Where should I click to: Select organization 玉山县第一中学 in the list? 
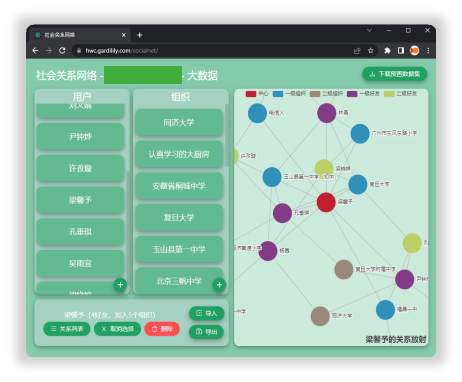pos(179,249)
